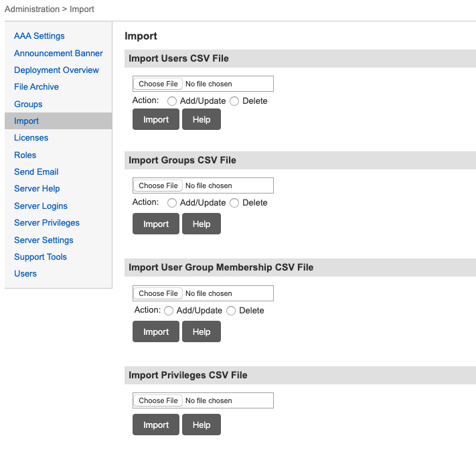The image size is (476, 452).
Task: Select Delete radio under Import Users
Action: (x=234, y=101)
